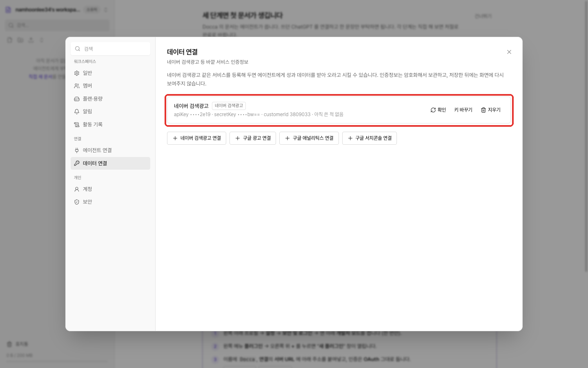The height and width of the screenshot is (368, 588).
Task: Open the 일반 settings section
Action: point(110,73)
